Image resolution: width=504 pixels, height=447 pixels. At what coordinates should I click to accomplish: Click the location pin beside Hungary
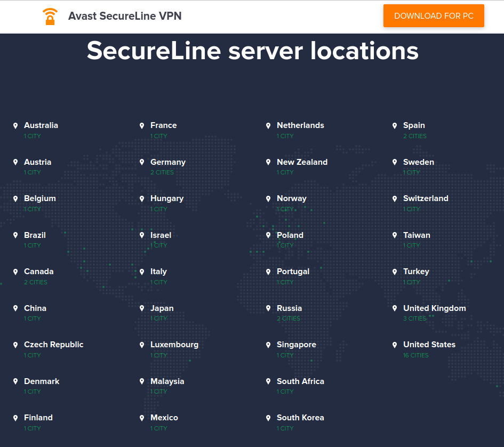point(142,199)
